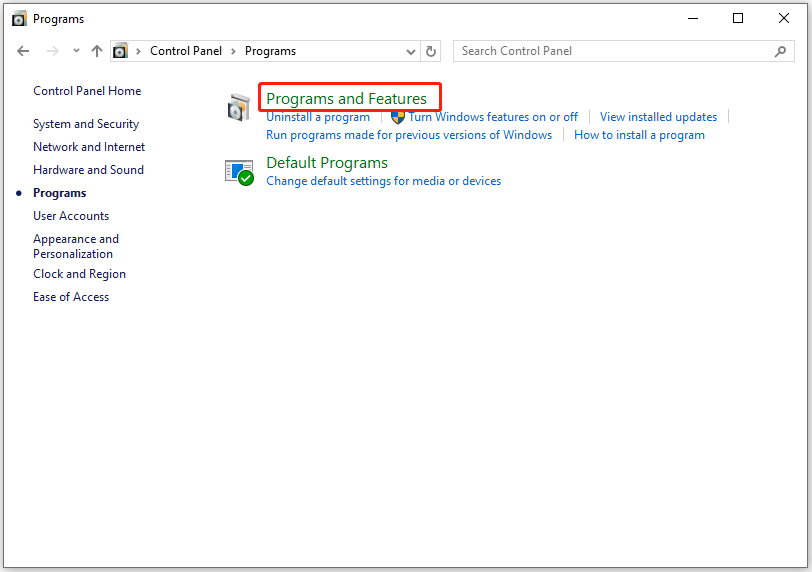This screenshot has height=572, width=812.
Task: Open Run programs made for previous versions
Action: [409, 135]
